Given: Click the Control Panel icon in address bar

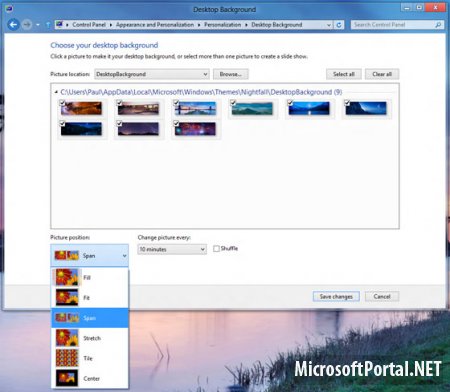Looking at the screenshot, I should (60, 24).
